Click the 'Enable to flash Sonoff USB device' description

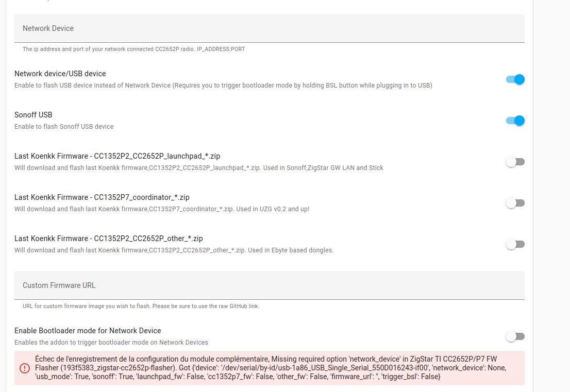pos(64,126)
